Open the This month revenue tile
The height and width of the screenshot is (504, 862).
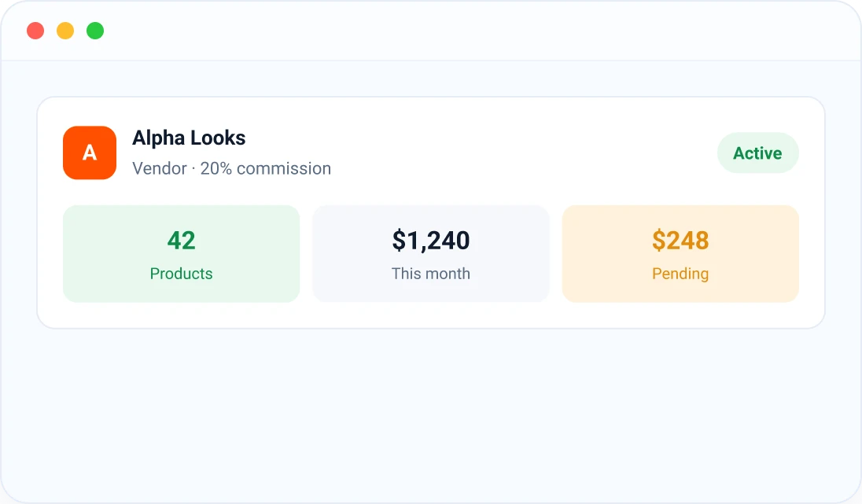tap(431, 254)
